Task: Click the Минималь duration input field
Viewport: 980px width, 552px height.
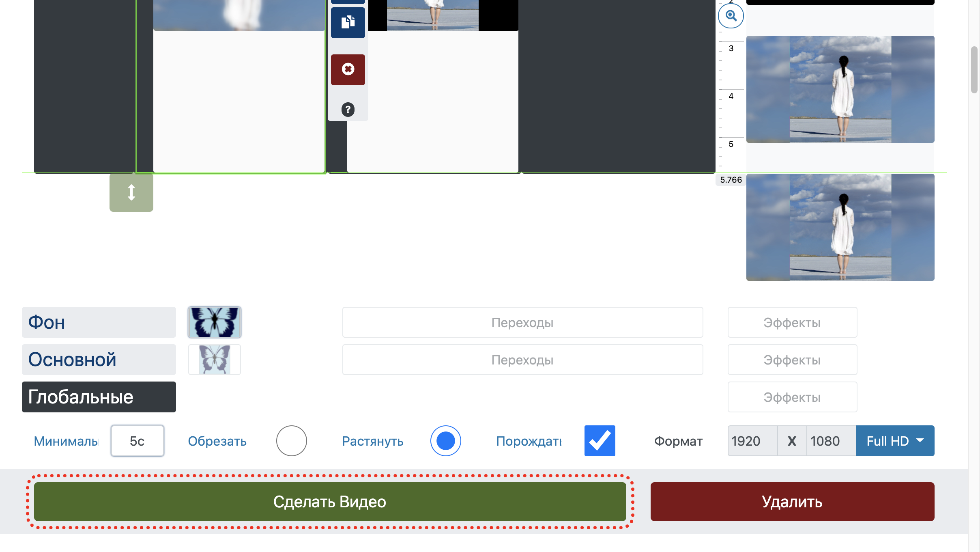Action: pos(138,441)
